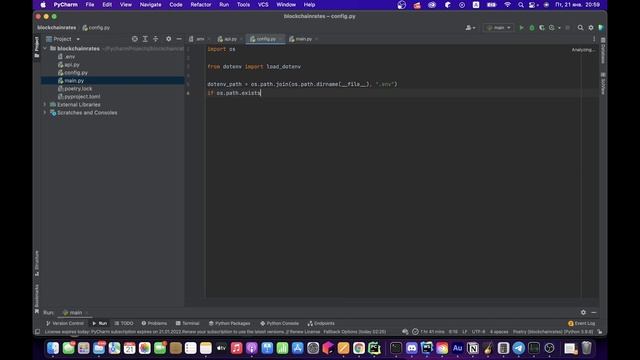
Task: Hide the Project tool window
Action: [x=179, y=39]
